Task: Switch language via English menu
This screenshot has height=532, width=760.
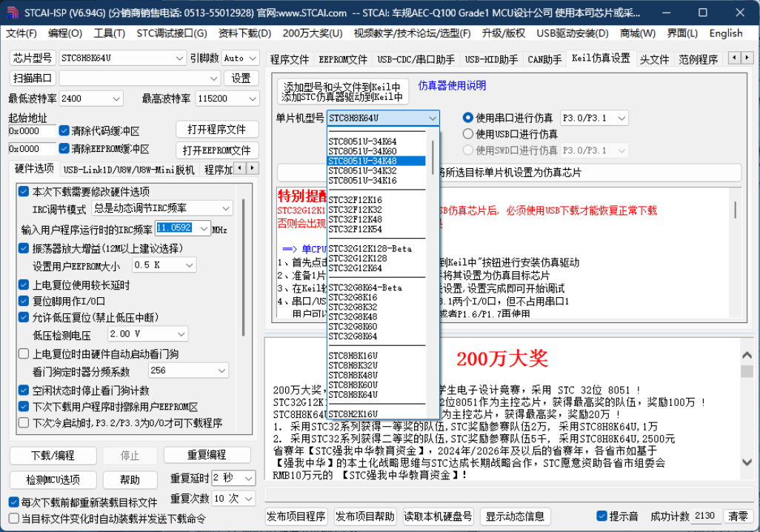Action: click(x=726, y=33)
